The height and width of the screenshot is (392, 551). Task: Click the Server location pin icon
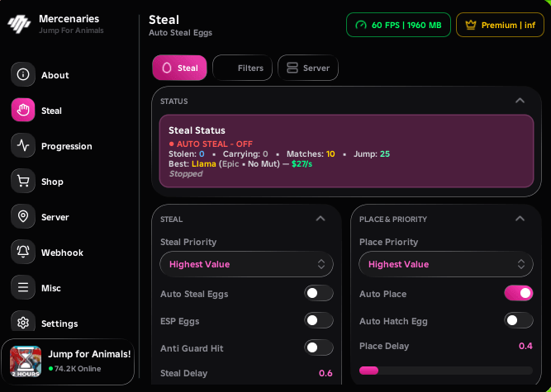click(x=23, y=216)
